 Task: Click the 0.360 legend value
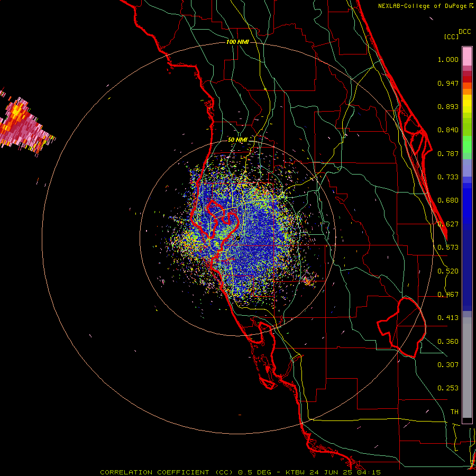coord(448,342)
